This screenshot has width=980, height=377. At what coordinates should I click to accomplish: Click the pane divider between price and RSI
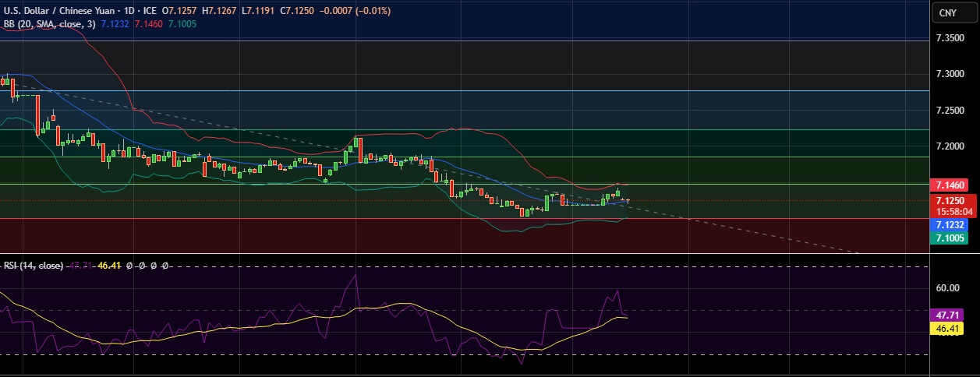468,254
